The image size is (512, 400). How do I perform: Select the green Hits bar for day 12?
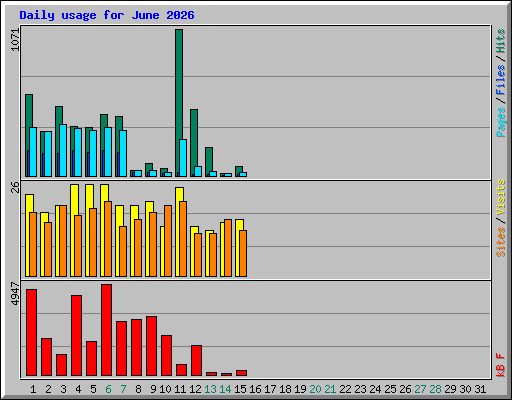coord(194,143)
